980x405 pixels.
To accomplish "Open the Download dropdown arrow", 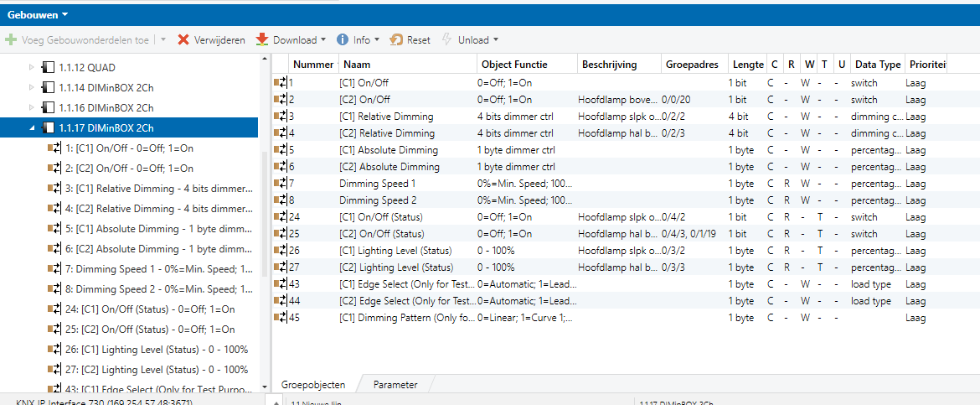I will click(323, 40).
